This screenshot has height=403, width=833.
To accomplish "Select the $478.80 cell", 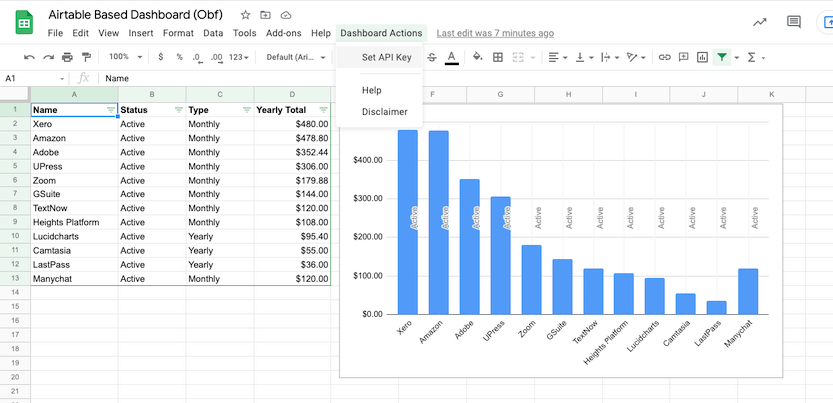I will [x=292, y=138].
